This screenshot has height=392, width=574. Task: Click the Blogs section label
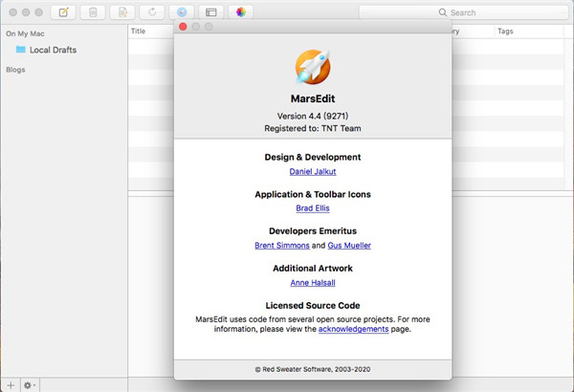(x=15, y=70)
